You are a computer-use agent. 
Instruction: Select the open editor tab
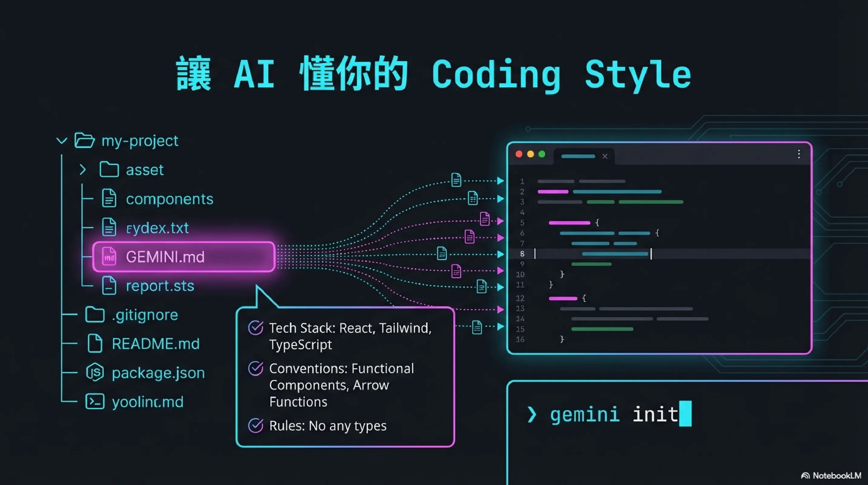[x=578, y=156]
